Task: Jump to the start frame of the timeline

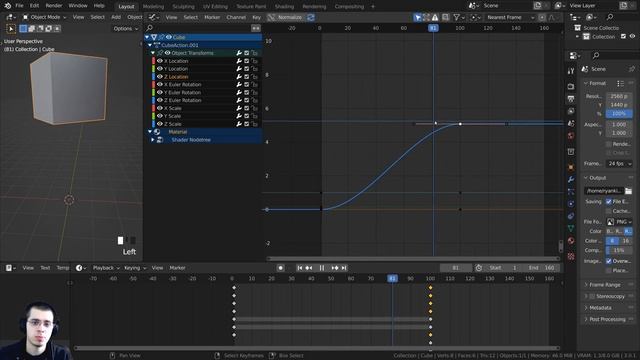Action: click(300, 268)
